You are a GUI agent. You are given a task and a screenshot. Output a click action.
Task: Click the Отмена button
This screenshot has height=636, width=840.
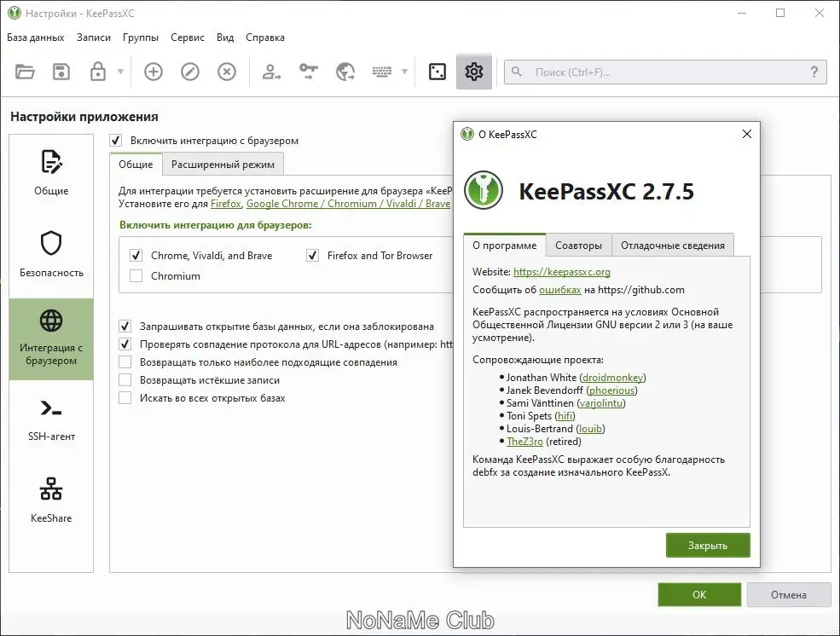pos(789,595)
